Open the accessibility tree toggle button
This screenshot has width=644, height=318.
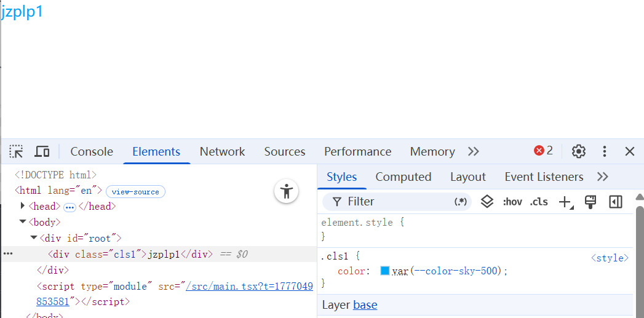286,191
